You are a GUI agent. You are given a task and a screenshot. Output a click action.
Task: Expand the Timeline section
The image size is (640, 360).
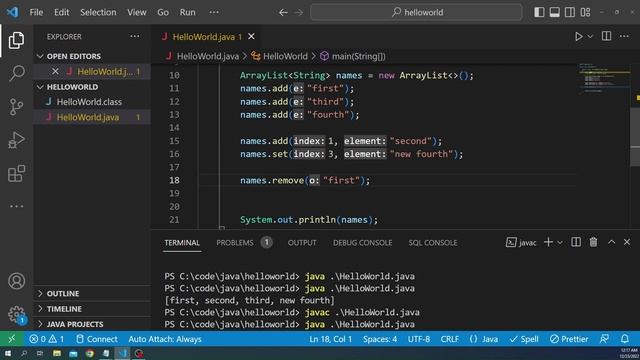(92, 309)
